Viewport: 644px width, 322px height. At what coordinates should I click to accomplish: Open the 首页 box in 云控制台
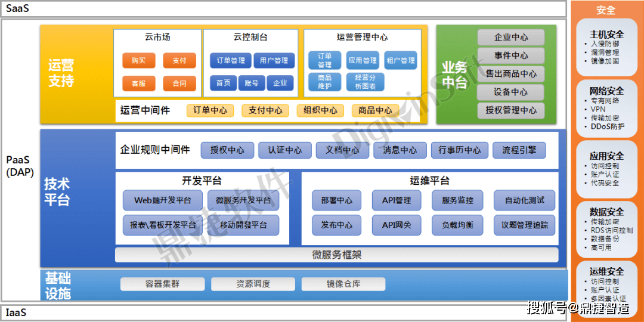pyautogui.click(x=224, y=83)
